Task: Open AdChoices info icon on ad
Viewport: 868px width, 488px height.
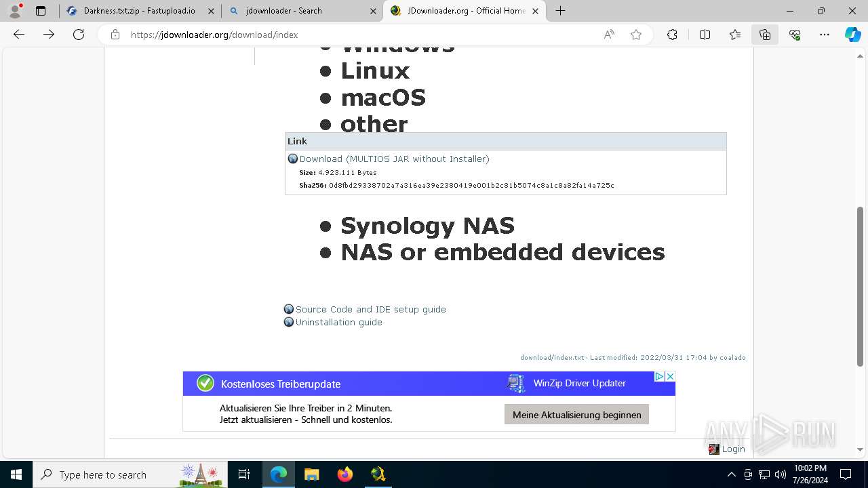Action: click(658, 376)
